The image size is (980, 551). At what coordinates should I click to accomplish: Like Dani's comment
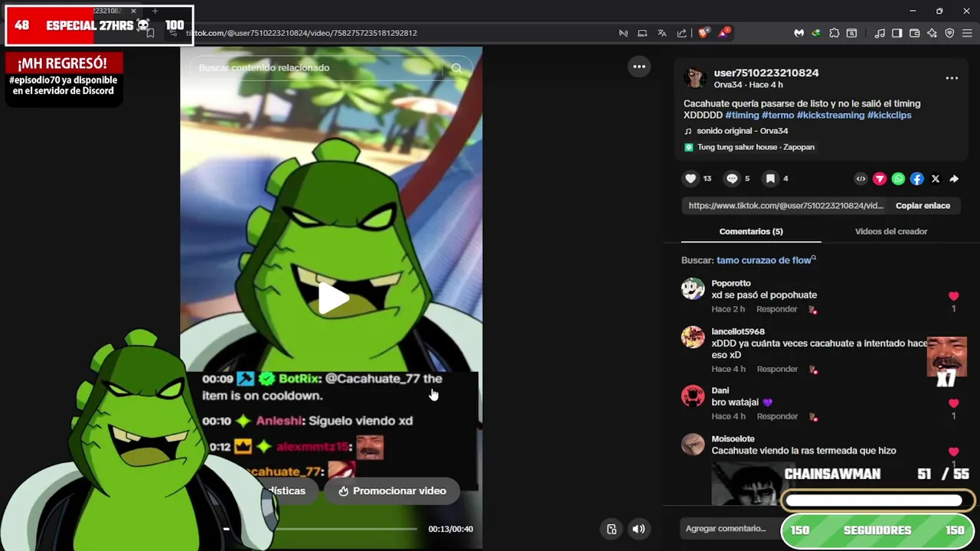coord(953,403)
